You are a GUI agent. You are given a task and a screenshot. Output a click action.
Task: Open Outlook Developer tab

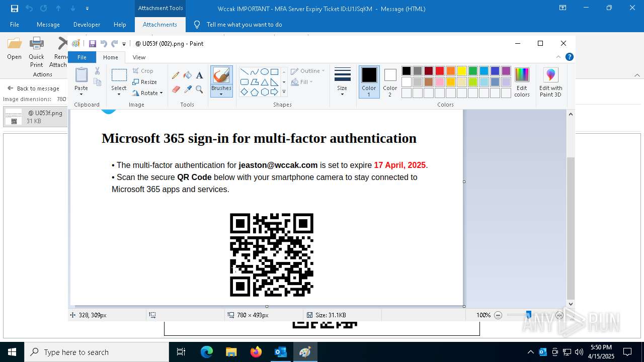click(87, 25)
